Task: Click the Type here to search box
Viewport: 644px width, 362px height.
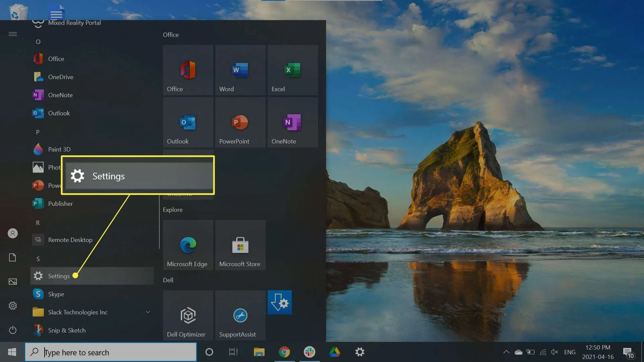Action: (x=111, y=352)
